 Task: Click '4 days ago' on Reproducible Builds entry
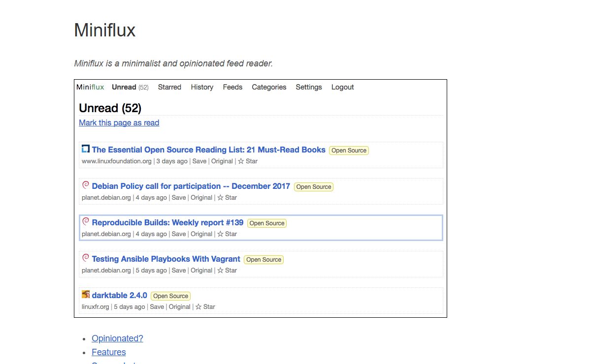tap(151, 234)
